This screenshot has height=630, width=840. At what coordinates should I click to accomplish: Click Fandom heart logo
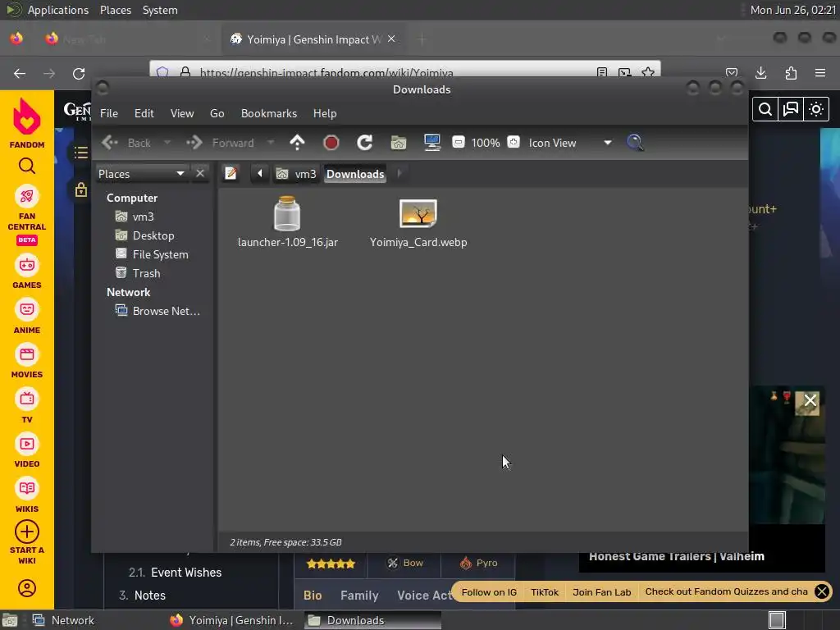27,116
